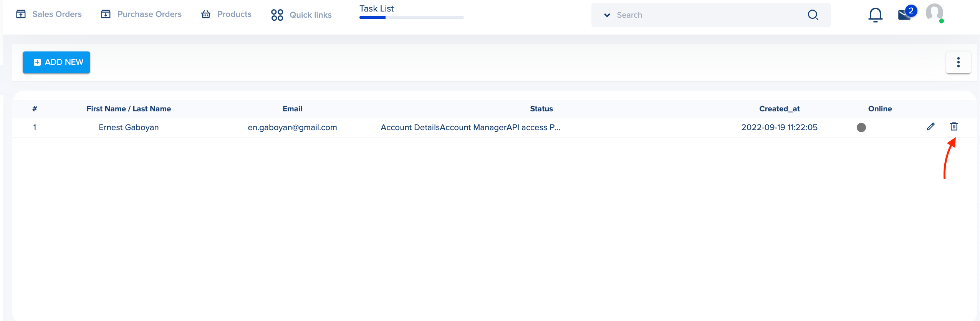Click the Task List label
The height and width of the screenshot is (321, 980).
pos(376,8)
